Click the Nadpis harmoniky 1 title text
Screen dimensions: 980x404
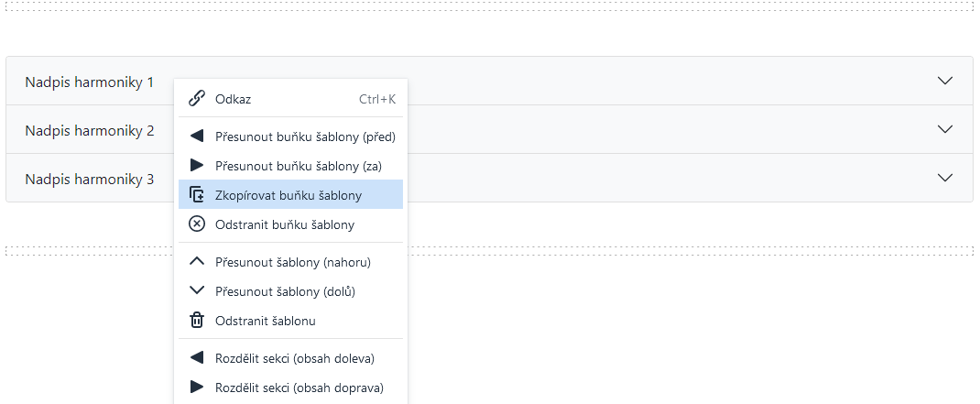(x=90, y=82)
